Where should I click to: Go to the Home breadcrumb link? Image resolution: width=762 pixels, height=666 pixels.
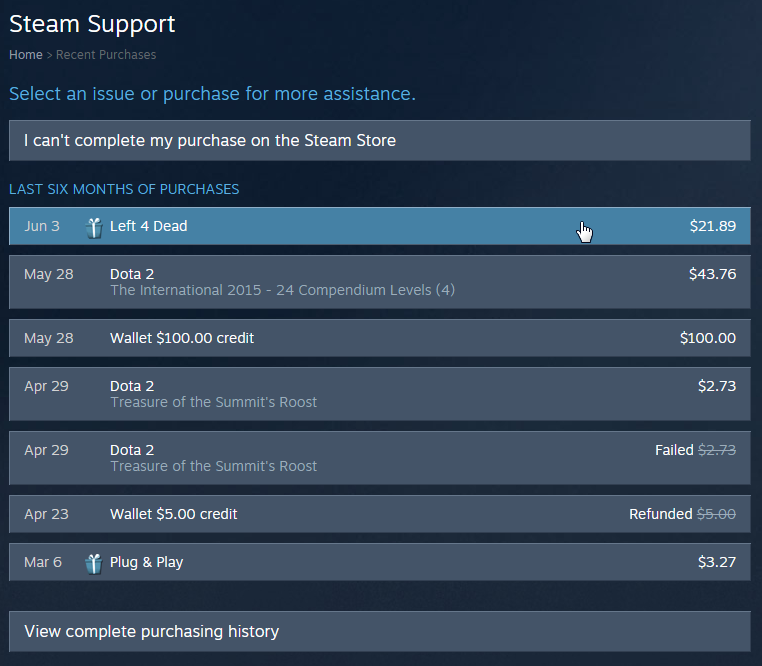26,55
